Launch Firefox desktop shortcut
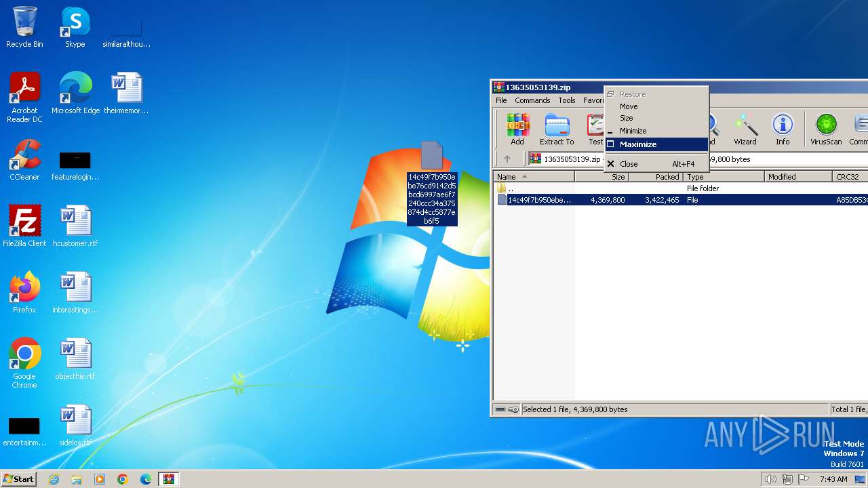 (x=24, y=293)
